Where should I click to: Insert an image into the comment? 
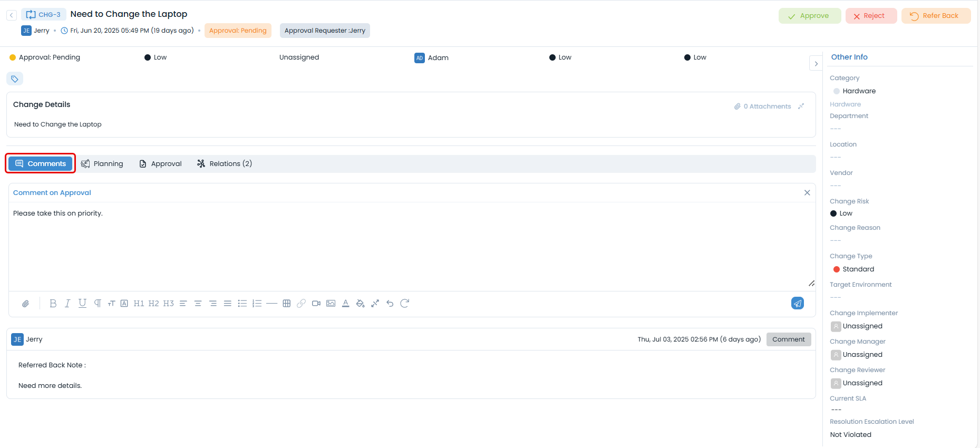pos(331,304)
